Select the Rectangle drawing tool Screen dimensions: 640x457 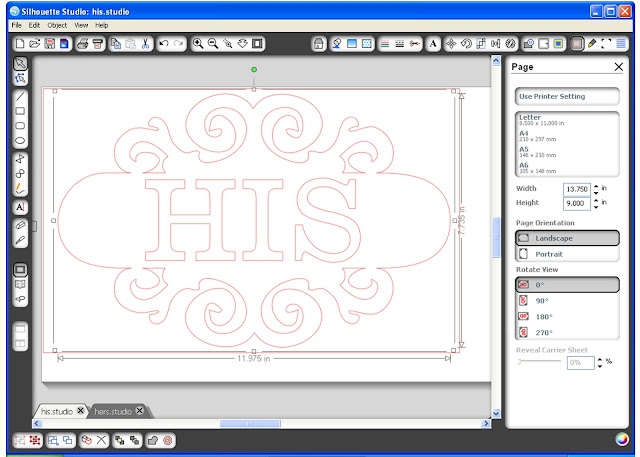tap(20, 111)
